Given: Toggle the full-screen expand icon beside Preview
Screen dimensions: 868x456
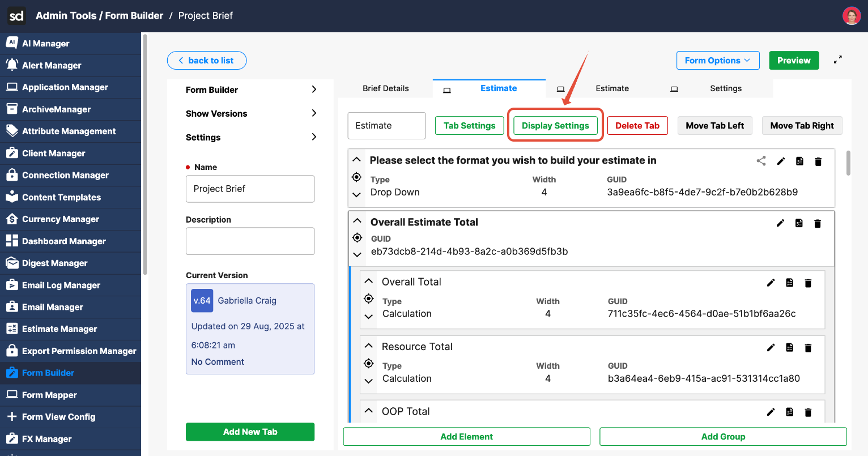Looking at the screenshot, I should [838, 59].
